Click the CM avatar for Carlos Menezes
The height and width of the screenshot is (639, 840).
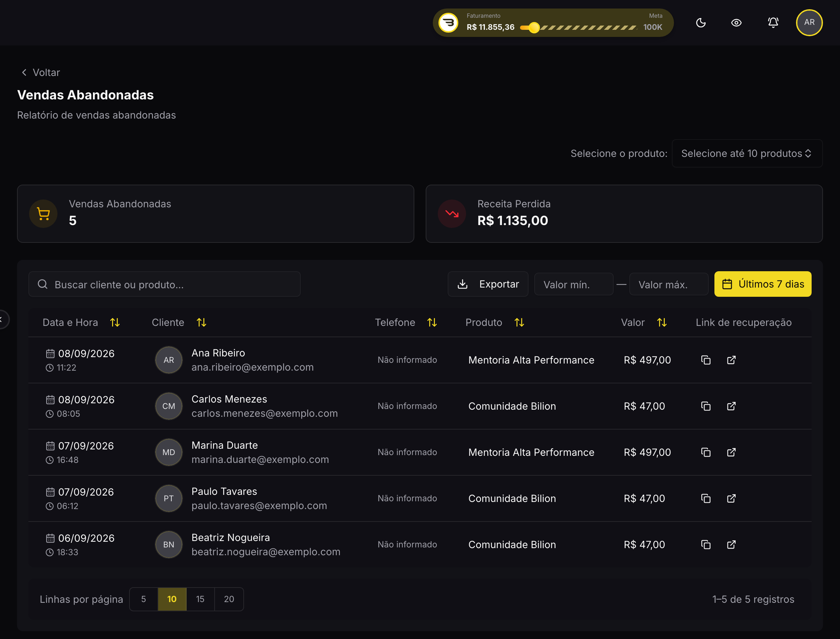pyautogui.click(x=169, y=406)
